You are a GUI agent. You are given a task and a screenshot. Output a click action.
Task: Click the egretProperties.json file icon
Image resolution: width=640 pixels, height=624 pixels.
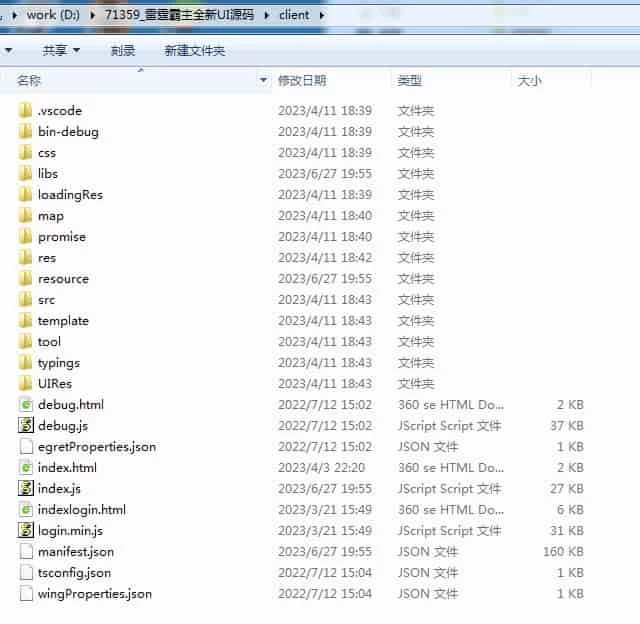[x=26, y=447]
